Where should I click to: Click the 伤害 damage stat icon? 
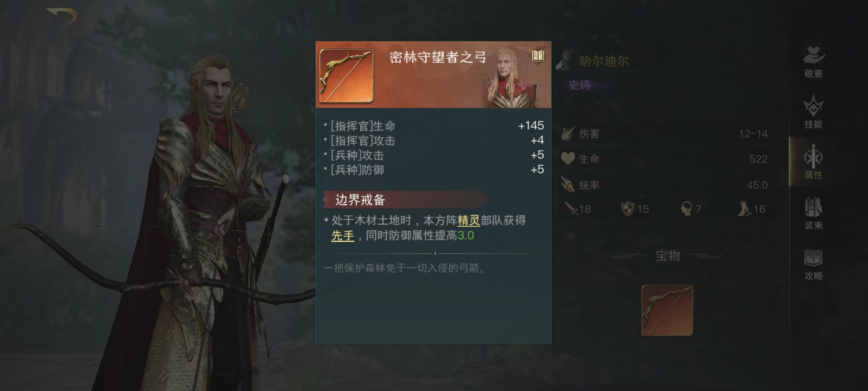pos(569,134)
